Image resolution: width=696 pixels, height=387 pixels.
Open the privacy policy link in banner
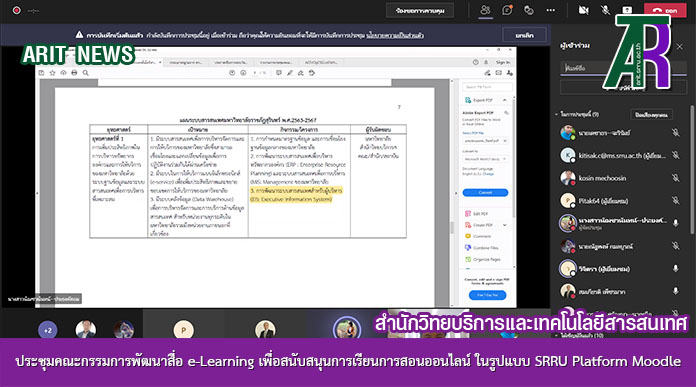click(395, 35)
